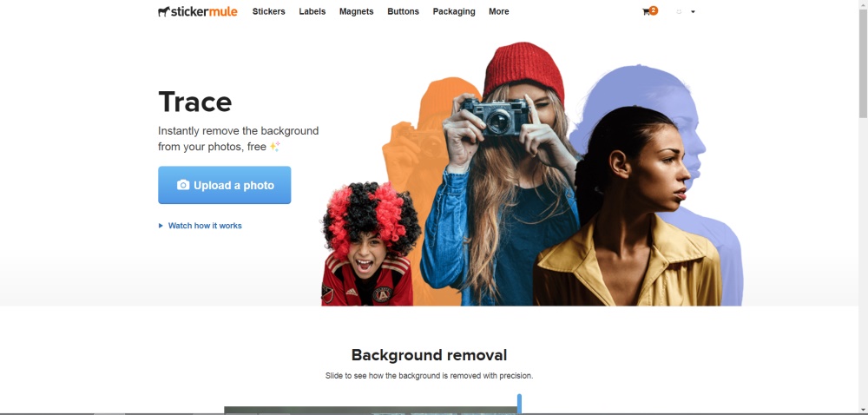Click Watch how it works link

[205, 226]
